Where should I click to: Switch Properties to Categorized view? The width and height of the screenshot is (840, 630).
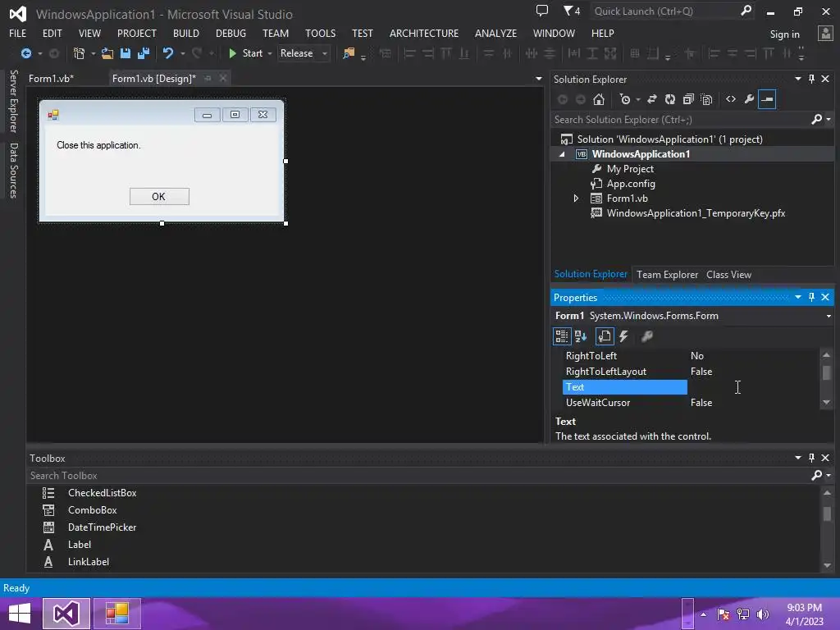pos(561,336)
